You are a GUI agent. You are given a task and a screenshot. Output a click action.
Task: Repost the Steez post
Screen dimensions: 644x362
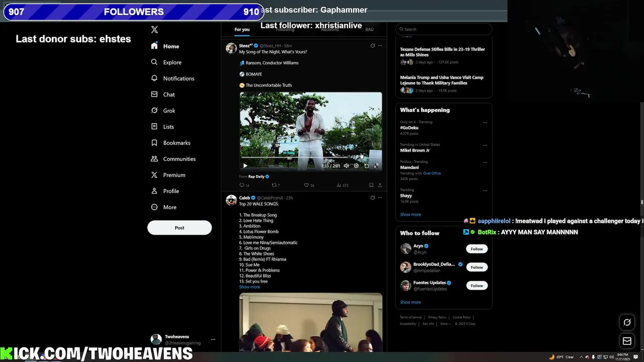pos(276,185)
